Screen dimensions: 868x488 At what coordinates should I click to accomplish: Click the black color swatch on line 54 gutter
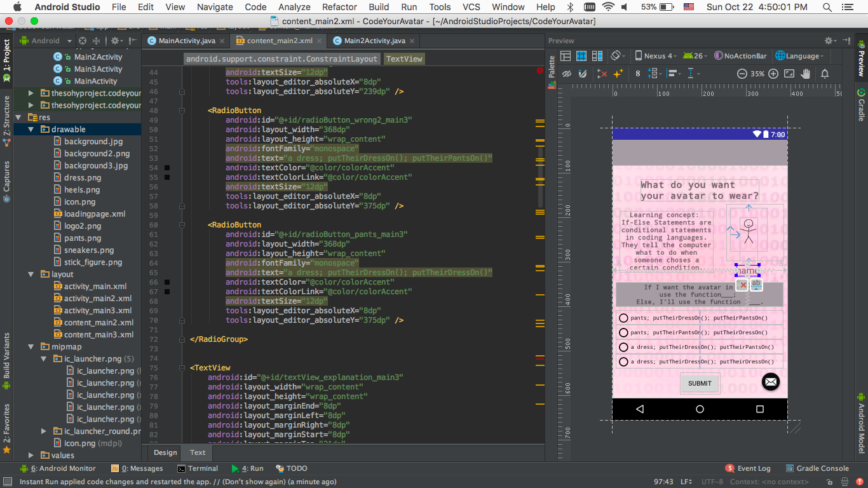(x=167, y=168)
